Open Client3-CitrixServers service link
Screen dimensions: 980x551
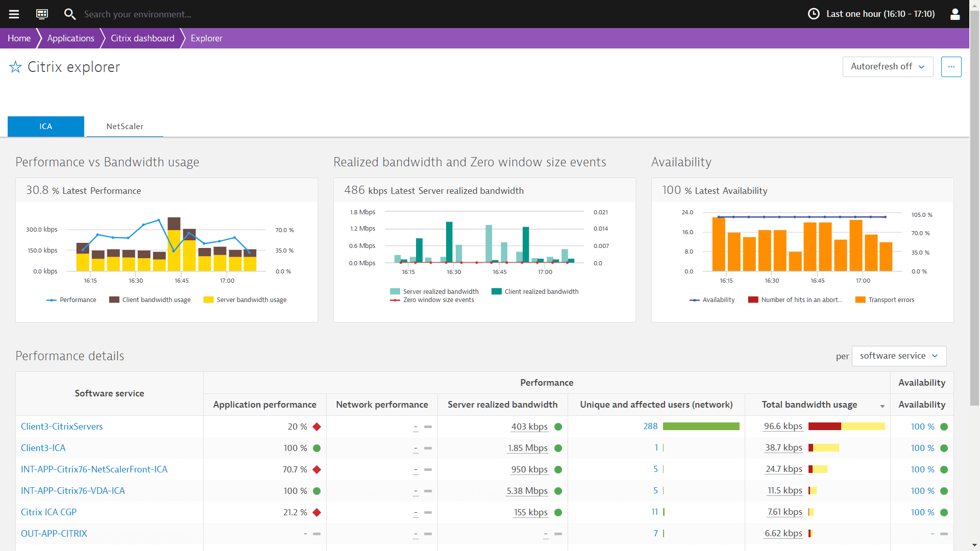62,427
